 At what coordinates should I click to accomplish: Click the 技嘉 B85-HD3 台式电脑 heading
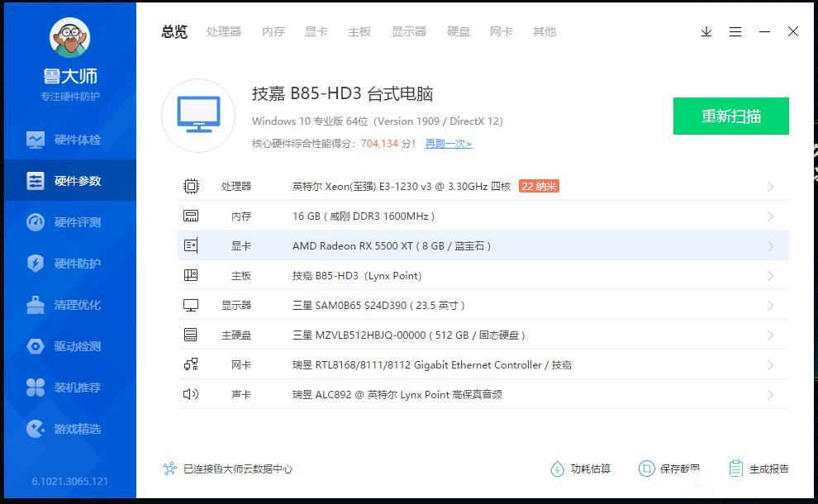coord(342,93)
